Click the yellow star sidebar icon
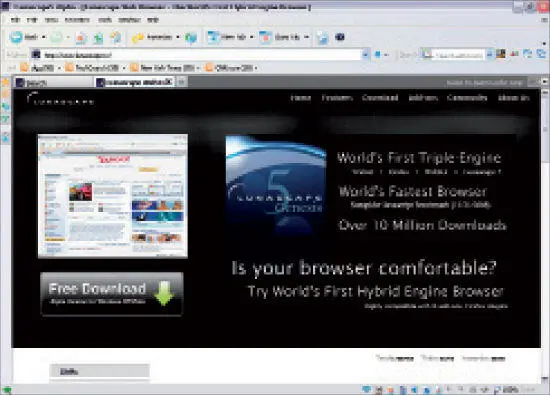550x395 pixels. coord(6,82)
